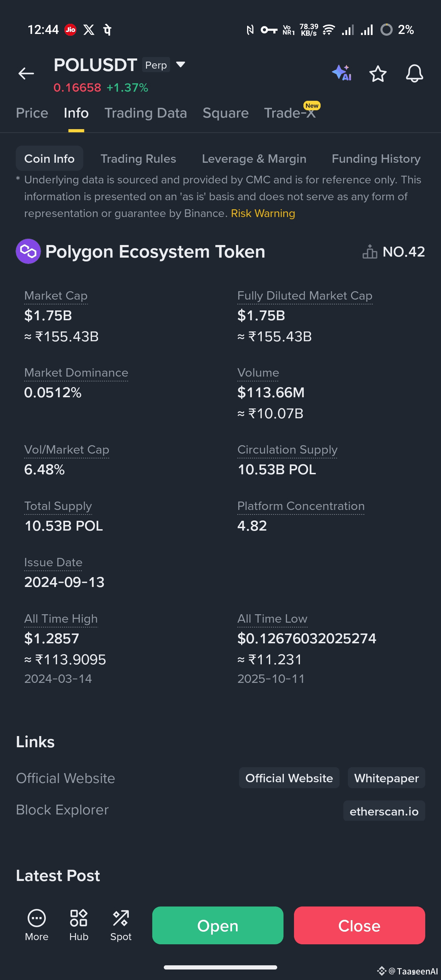Open the etherscan.io block explorer link
Screen dimensions: 441x980
point(384,811)
